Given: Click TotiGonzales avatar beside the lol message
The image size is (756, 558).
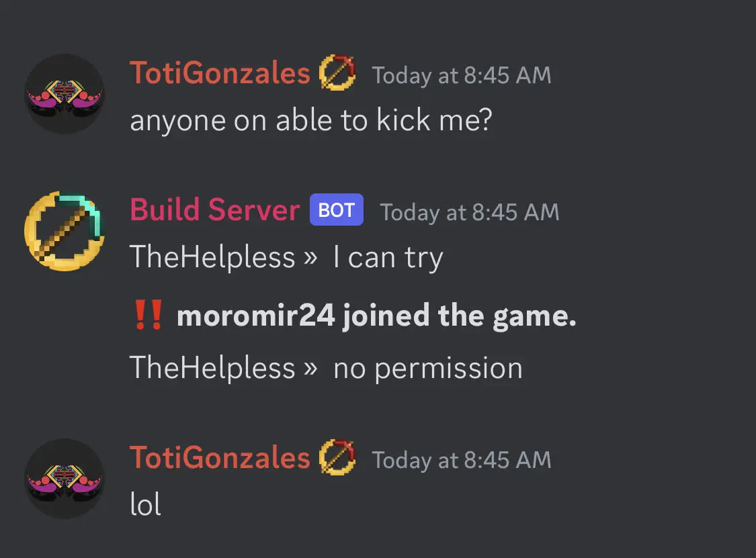Looking at the screenshot, I should (64, 479).
